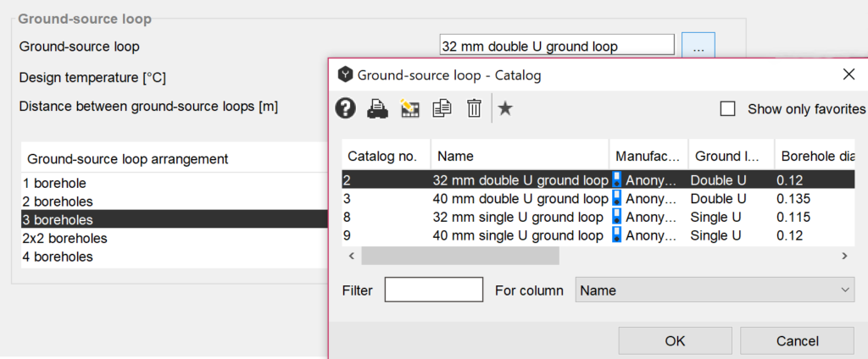
Task: Click the copy entry icon
Action: tap(442, 108)
